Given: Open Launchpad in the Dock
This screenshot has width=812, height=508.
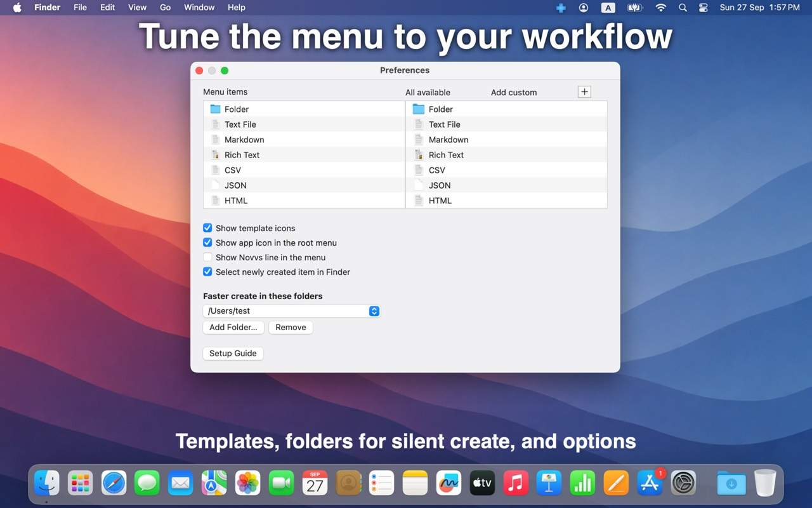Looking at the screenshot, I should click(x=81, y=483).
